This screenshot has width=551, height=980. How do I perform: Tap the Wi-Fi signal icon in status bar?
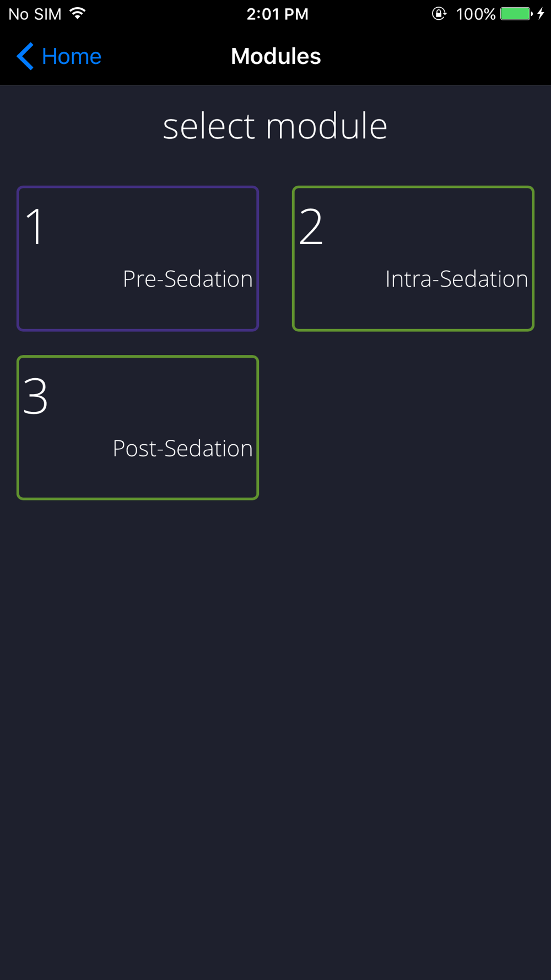[78, 14]
